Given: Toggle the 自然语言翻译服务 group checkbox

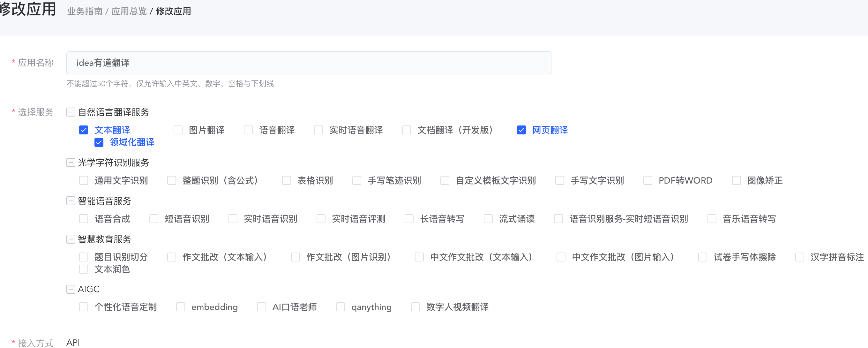Looking at the screenshot, I should point(71,112).
